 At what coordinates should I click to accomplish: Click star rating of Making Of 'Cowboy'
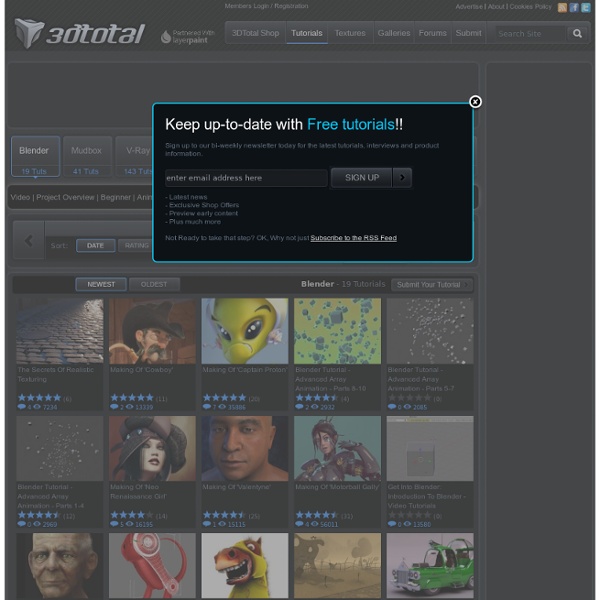click(x=132, y=398)
